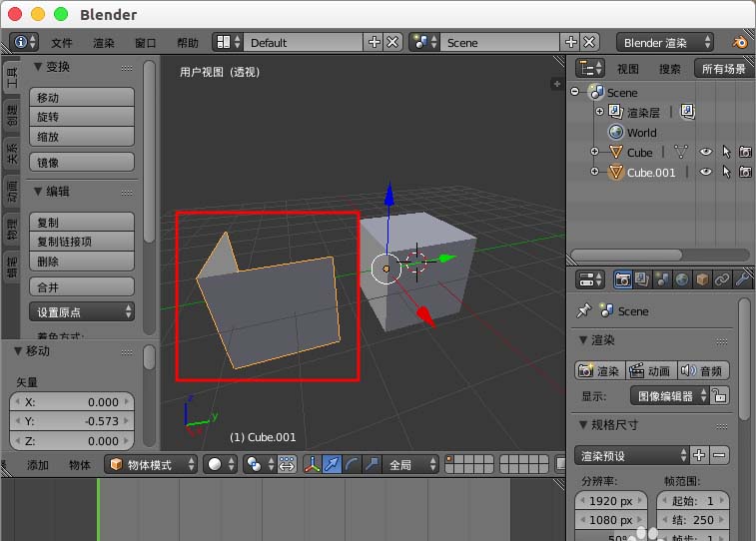Viewport: 756px width, 541px height.
Task: Collapse the 变换 tool panel
Action: point(38,67)
